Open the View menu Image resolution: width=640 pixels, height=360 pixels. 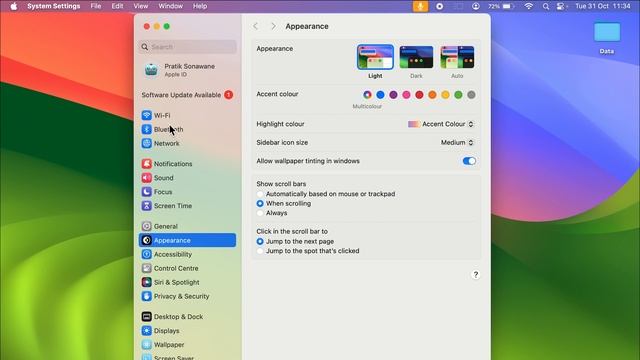pos(140,6)
